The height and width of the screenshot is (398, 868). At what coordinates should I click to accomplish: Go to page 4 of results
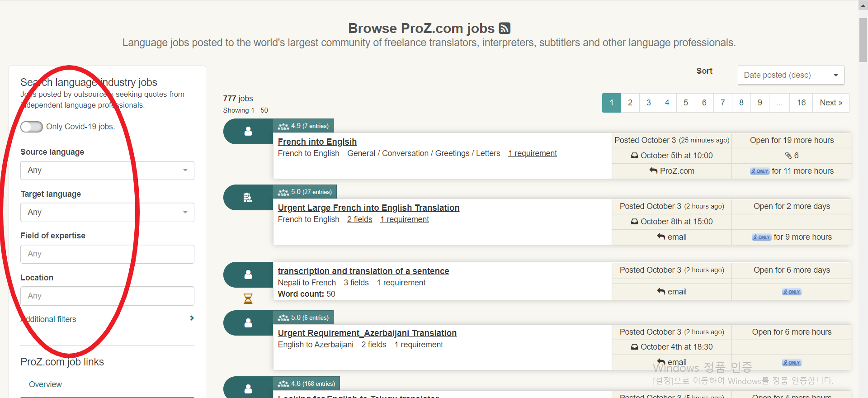(667, 103)
